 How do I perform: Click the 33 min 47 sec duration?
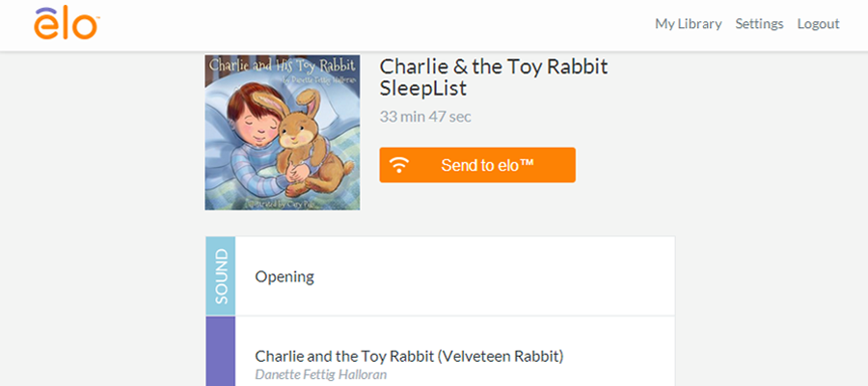pyautogui.click(x=425, y=117)
